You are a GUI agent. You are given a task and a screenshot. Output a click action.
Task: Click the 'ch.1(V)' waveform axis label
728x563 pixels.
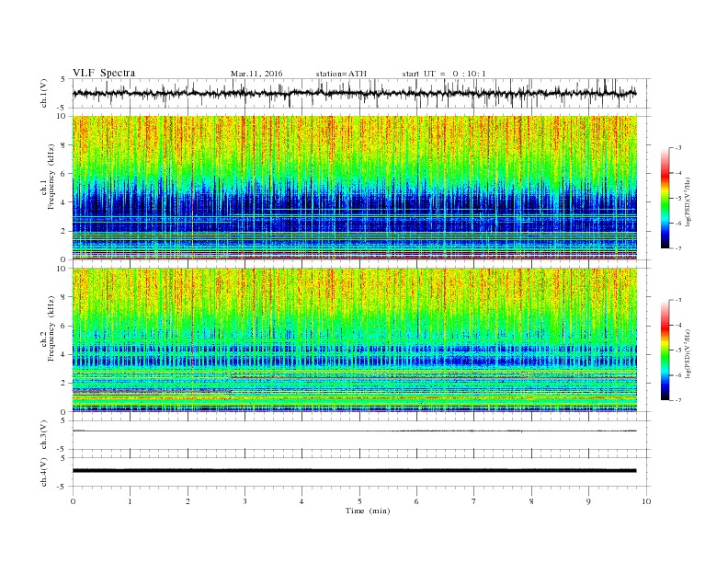(x=44, y=93)
